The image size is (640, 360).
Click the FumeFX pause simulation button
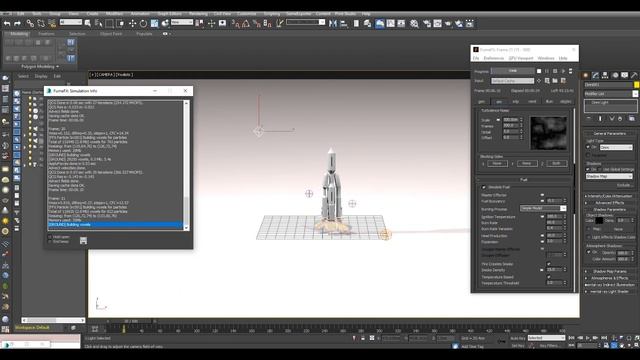pyautogui.click(x=547, y=71)
